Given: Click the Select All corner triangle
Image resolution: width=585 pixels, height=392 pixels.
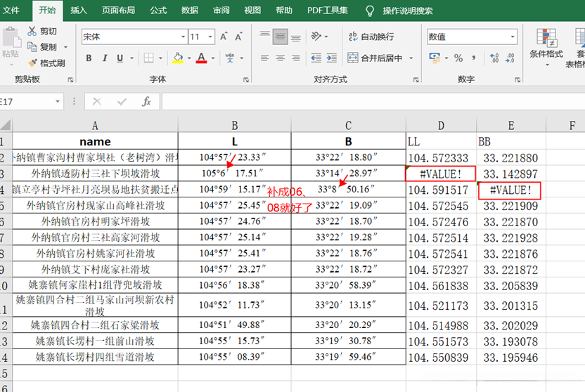Looking at the screenshot, I should 6,125.
